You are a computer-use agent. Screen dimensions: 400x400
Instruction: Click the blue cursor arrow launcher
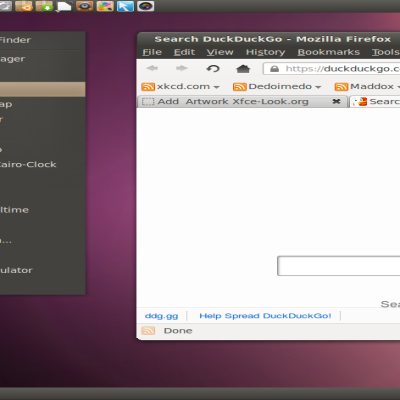pyautogui.click(x=125, y=6)
